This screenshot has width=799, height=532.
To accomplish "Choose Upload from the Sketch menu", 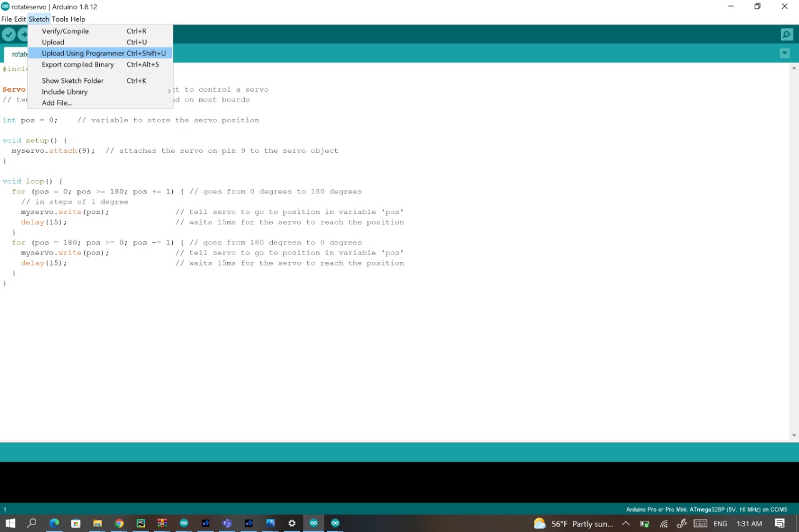I will tap(100, 42).
